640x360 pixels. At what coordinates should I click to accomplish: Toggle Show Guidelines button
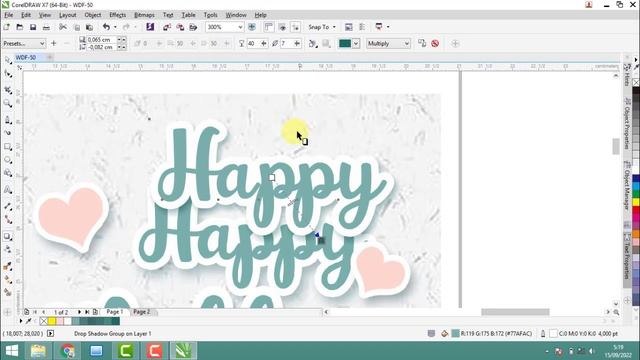tap(295, 27)
